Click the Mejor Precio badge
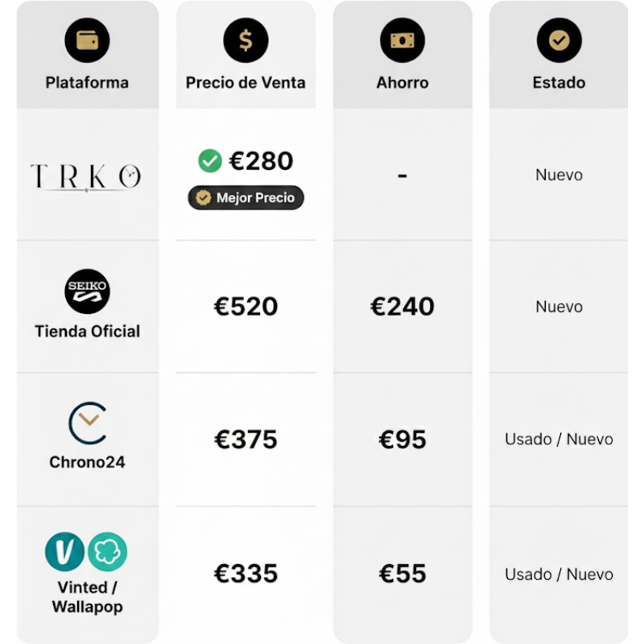Viewport: 644px width, 644px height. [246, 198]
